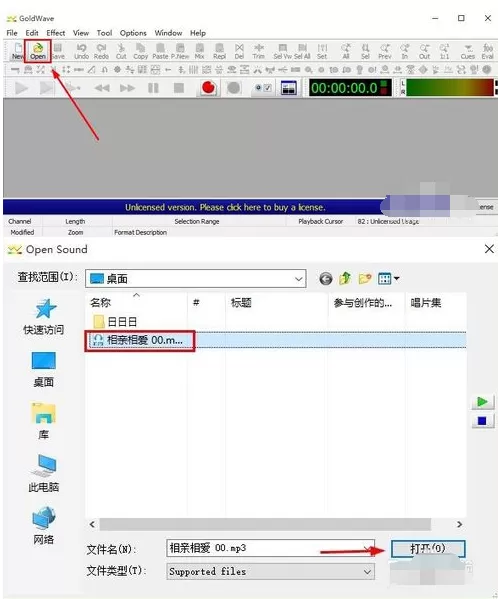The image size is (498, 599).
Task: Open a sound file with Open icon
Action: click(x=38, y=51)
